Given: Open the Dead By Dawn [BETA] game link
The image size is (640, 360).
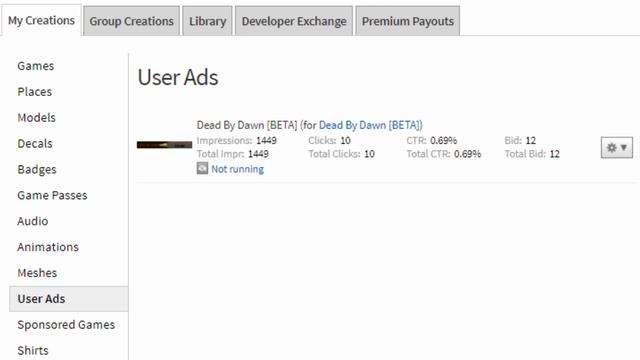Looking at the screenshot, I should 370,125.
